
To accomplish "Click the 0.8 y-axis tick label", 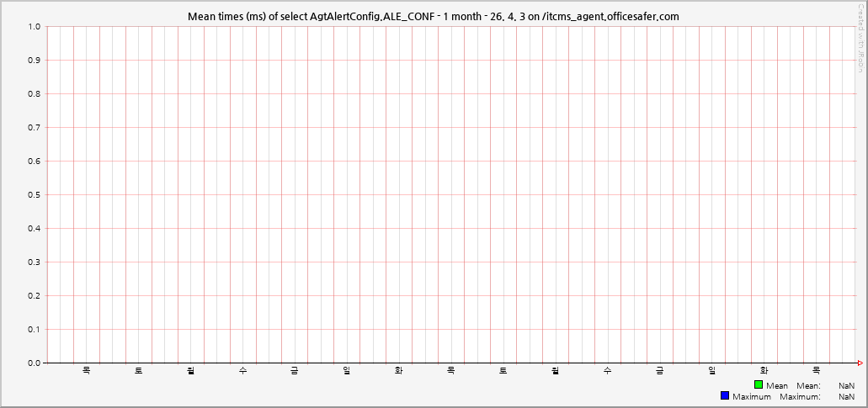I will 34,94.
